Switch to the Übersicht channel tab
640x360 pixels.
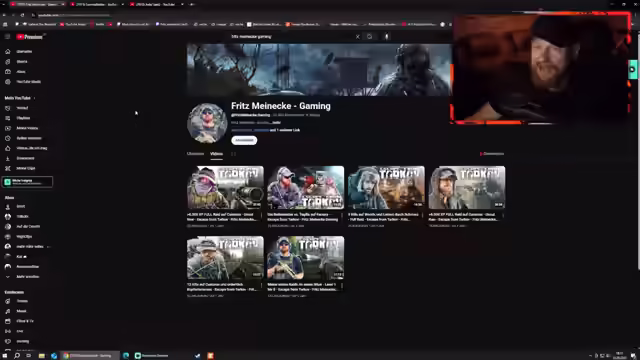pos(195,154)
